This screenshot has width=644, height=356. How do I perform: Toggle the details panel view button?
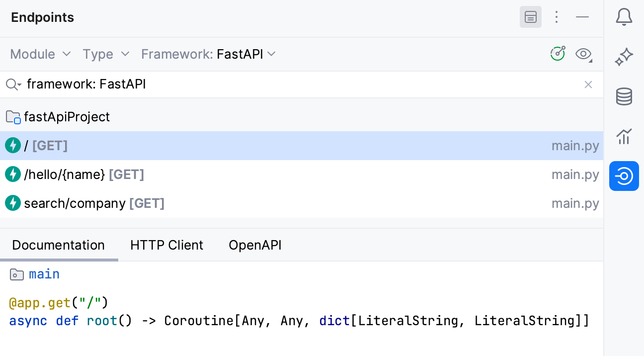coord(531,17)
